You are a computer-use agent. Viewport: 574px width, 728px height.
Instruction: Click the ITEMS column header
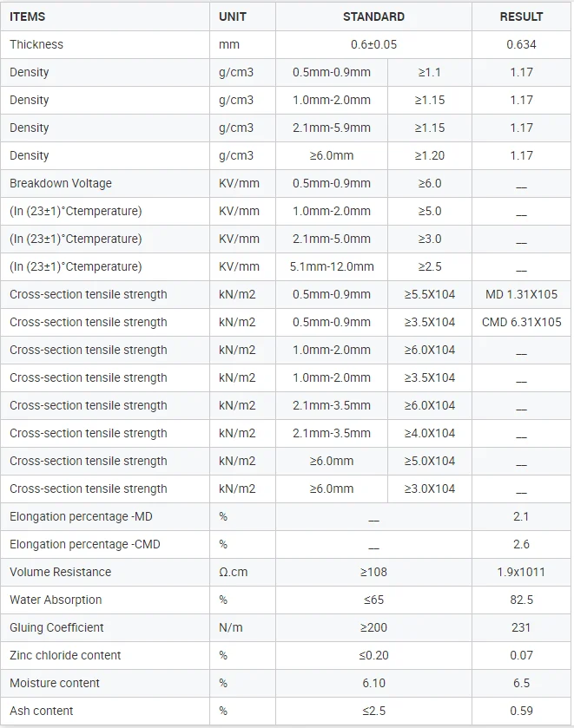(28, 16)
